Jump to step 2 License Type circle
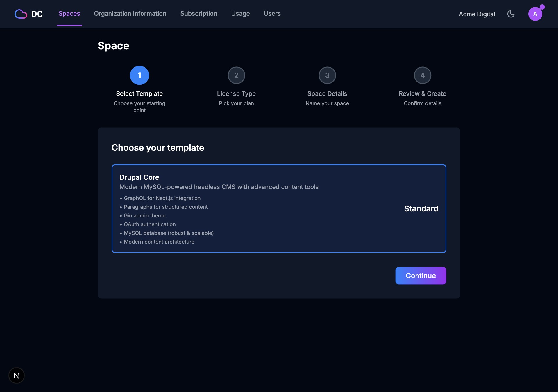The width and height of the screenshot is (558, 392). 236,75
